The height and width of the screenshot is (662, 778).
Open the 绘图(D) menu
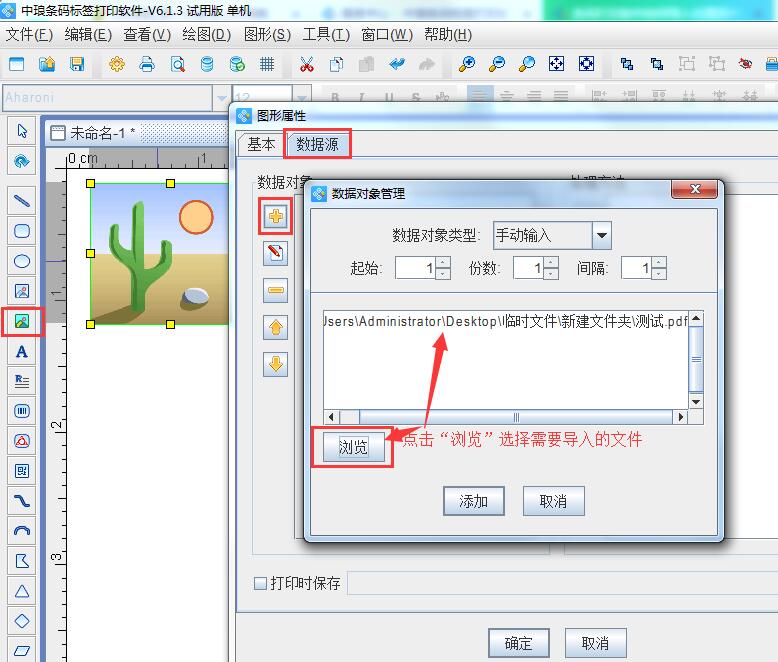point(207,34)
